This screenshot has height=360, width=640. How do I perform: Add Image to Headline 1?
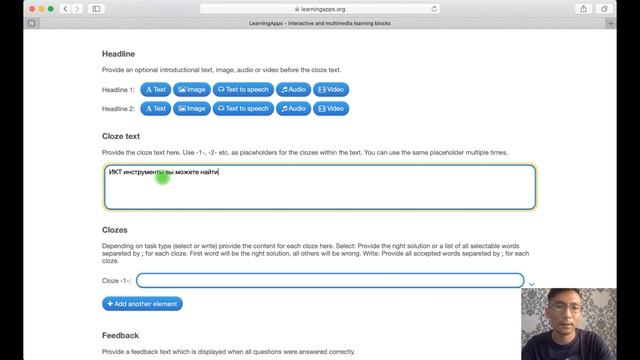pos(191,89)
